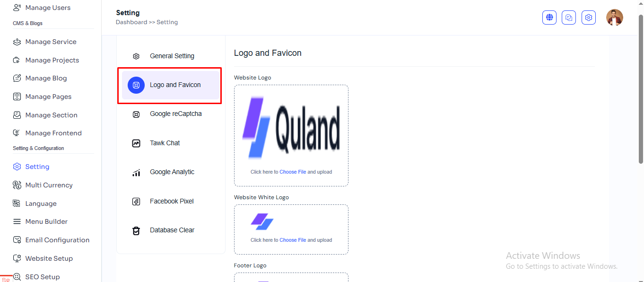Click the globe icon in header

tap(549, 18)
